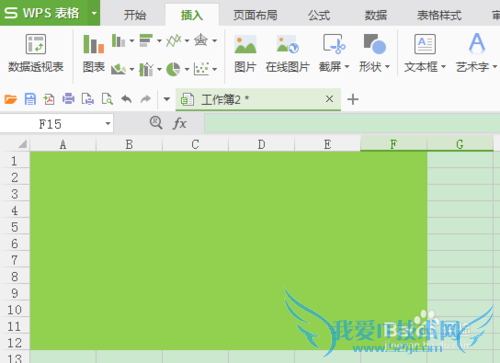The width and height of the screenshot is (500, 363).
Task: Select column F header
Action: point(394,144)
